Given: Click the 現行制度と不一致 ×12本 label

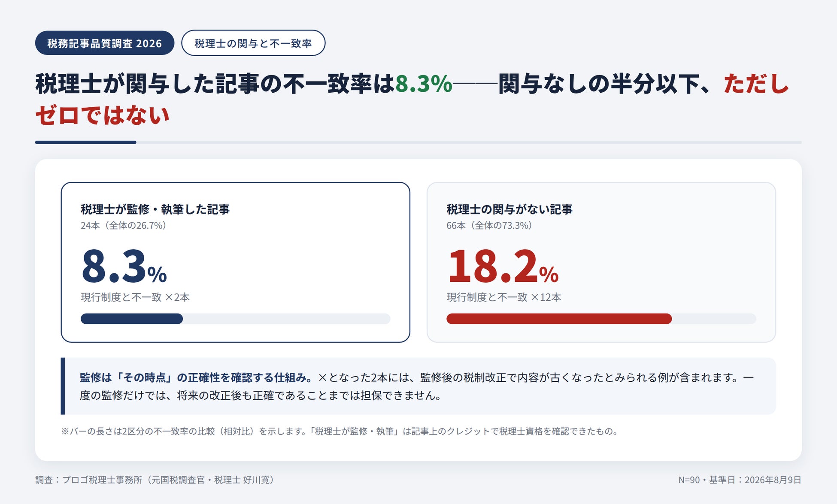Looking at the screenshot, I should coord(504,297).
